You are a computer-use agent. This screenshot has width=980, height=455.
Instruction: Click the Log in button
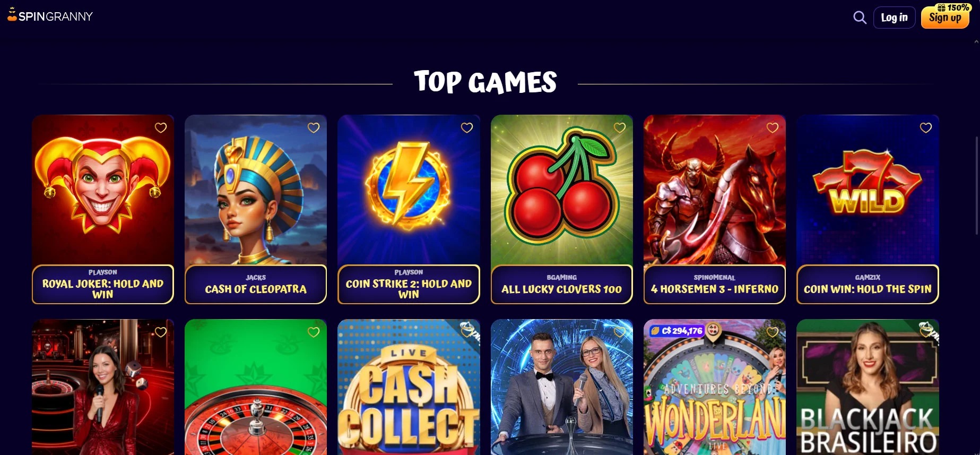tap(895, 18)
